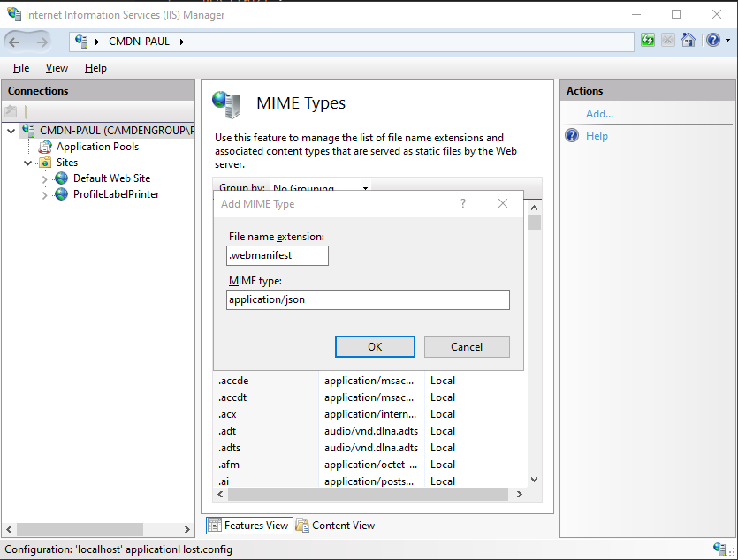Select the ProfileLabelPrinter site
This screenshot has width=738, height=560.
point(116,194)
